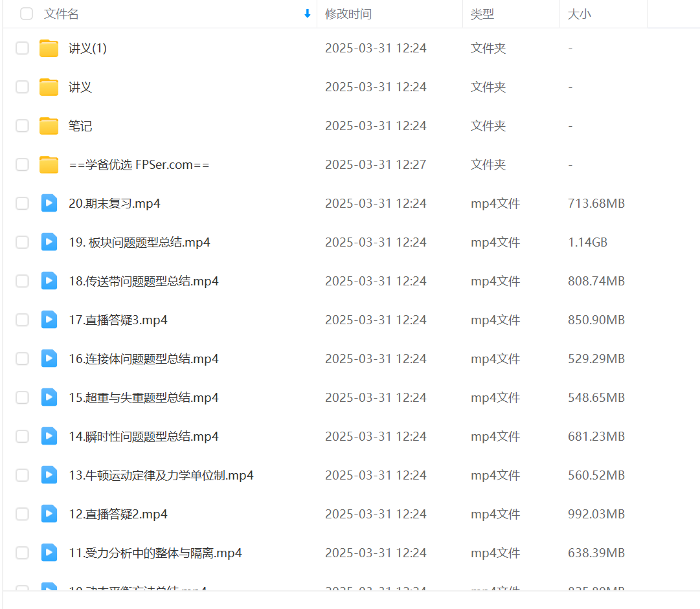Open file name 15.超重与失重题型总结.mp4

(x=143, y=397)
